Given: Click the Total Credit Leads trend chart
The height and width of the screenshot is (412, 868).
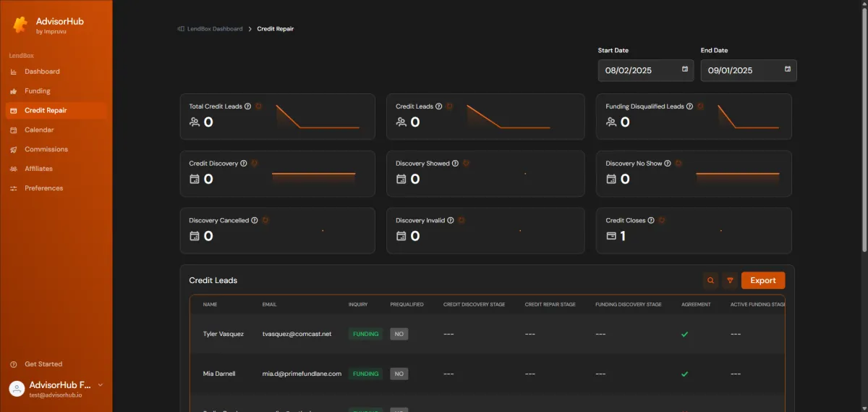Looking at the screenshot, I should point(318,117).
